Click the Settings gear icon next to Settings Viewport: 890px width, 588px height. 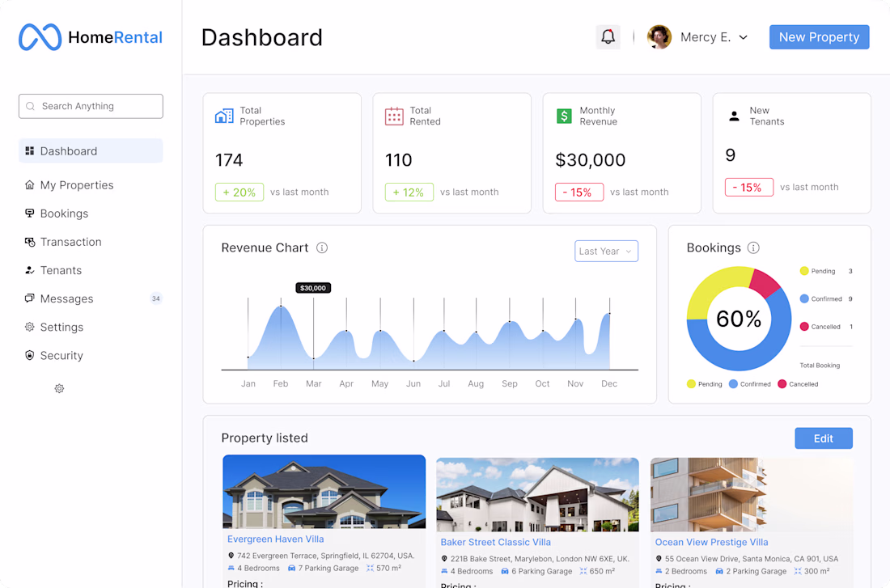pos(29,327)
